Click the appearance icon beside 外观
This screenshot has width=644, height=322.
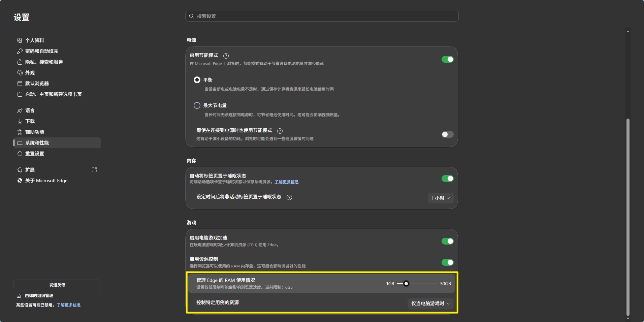pos(20,73)
